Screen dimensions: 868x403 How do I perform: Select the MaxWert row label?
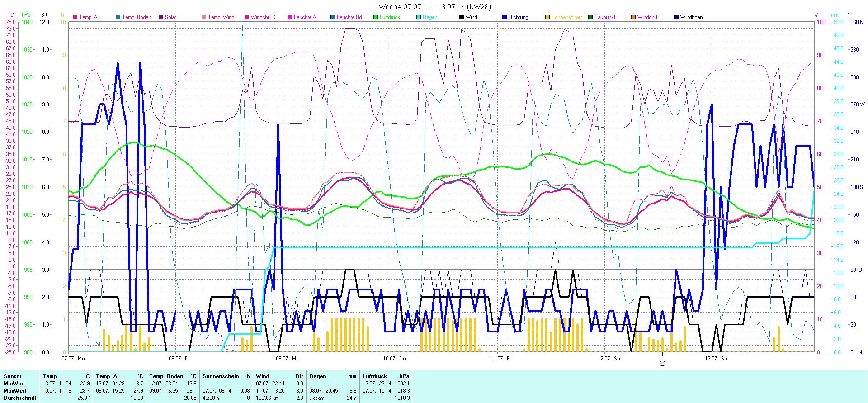tap(15, 391)
